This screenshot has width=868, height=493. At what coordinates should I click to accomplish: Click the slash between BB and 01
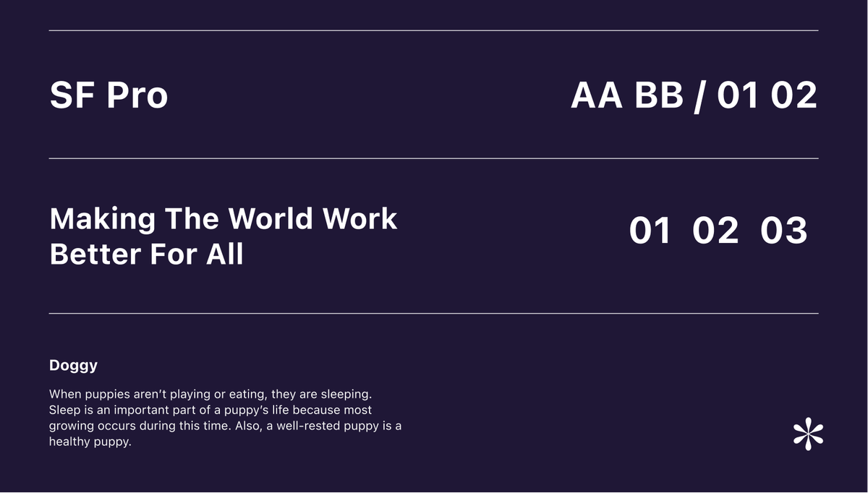(698, 96)
